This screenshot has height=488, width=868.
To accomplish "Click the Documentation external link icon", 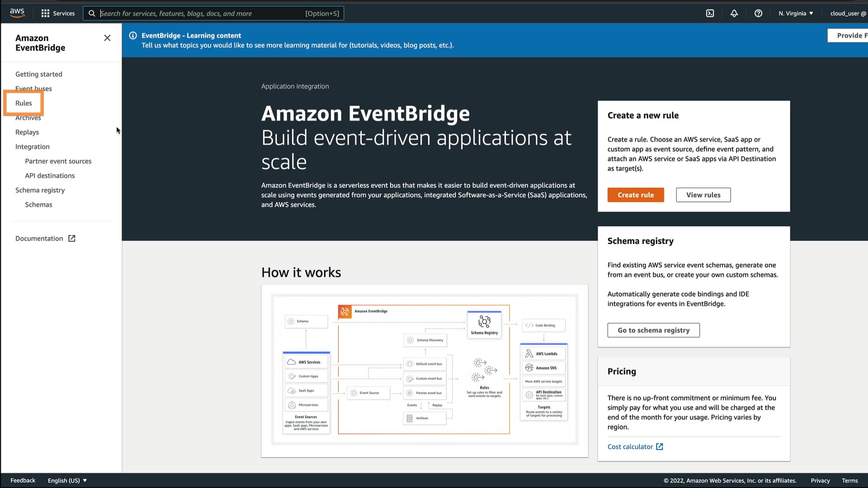I will coord(72,239).
